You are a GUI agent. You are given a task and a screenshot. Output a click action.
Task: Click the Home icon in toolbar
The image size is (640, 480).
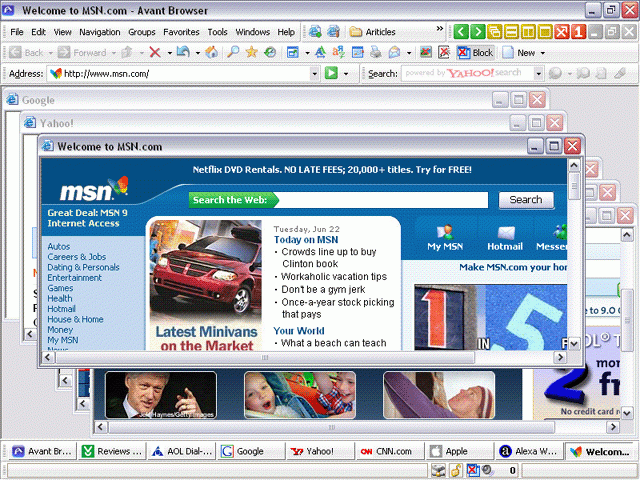(x=211, y=52)
